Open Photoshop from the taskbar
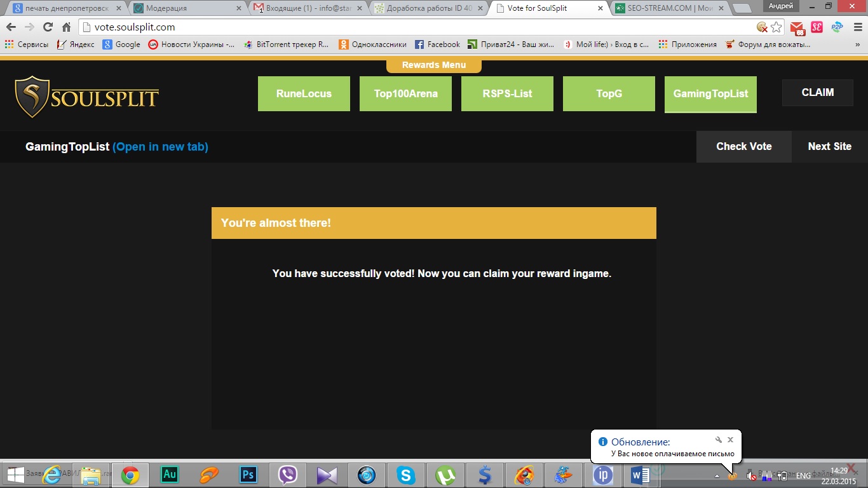 click(248, 475)
